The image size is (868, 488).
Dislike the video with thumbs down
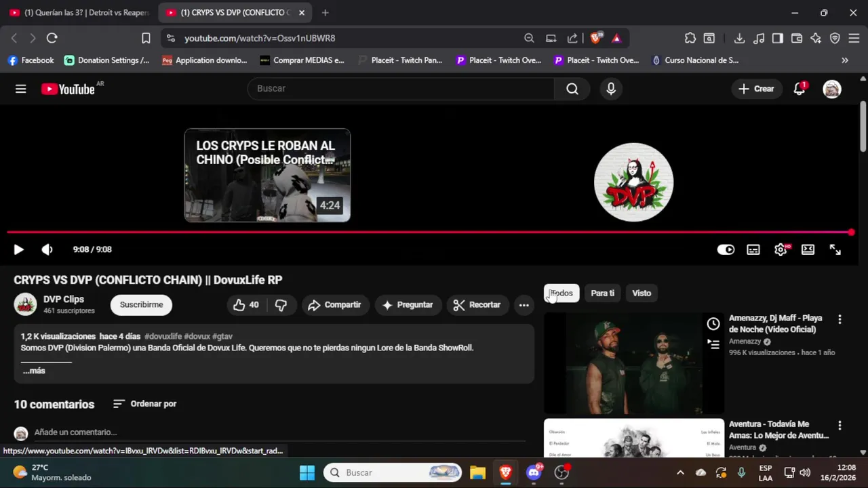[281, 305]
